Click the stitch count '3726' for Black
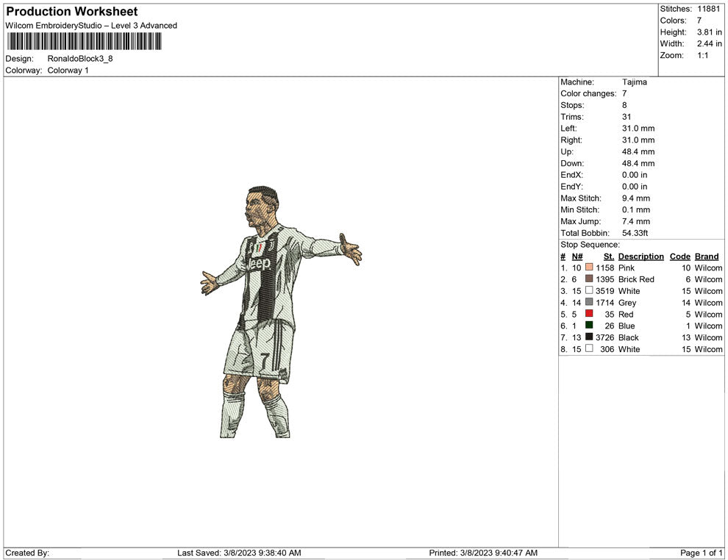The image size is (728, 560). pos(605,337)
